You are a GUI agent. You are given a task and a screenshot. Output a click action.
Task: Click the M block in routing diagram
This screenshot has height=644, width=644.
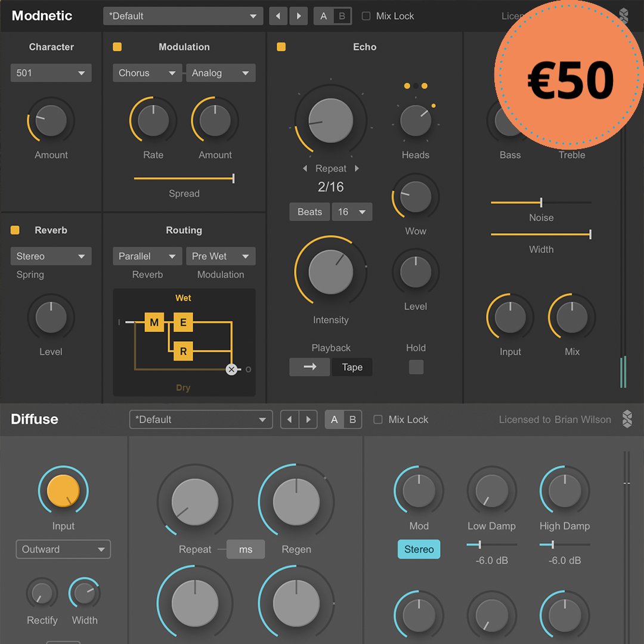coord(154,322)
